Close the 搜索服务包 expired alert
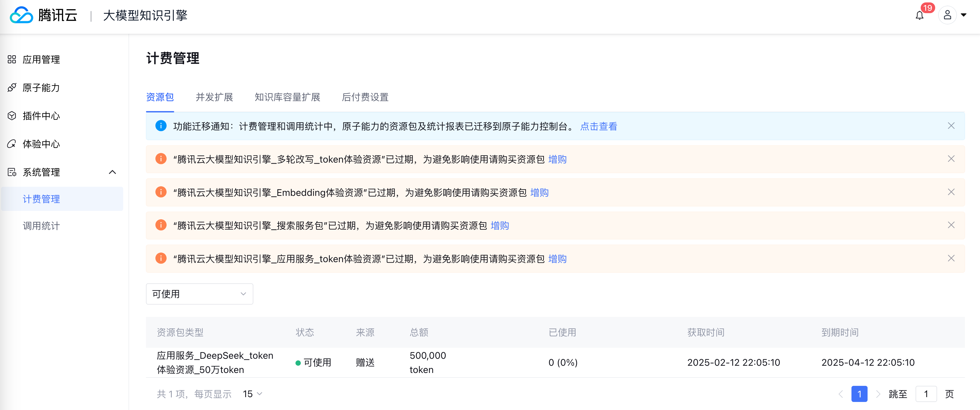 [x=951, y=225]
